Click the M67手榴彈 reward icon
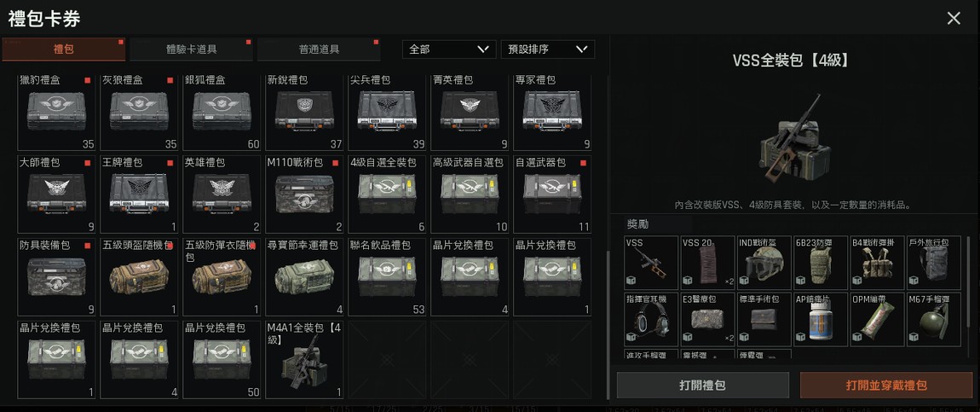Viewport: 980px width, 412px height. 934,320
